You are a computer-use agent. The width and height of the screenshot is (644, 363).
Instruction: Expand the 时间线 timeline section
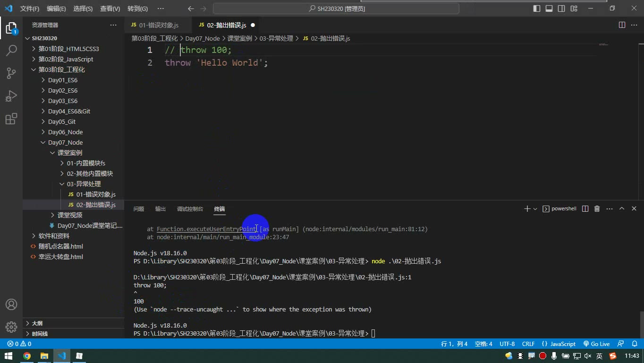[x=73, y=334]
